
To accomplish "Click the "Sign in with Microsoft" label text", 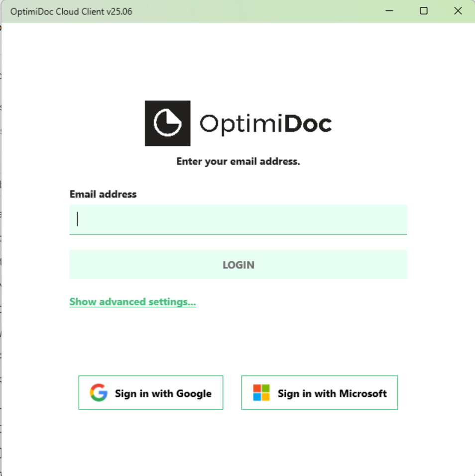I will coord(332,393).
